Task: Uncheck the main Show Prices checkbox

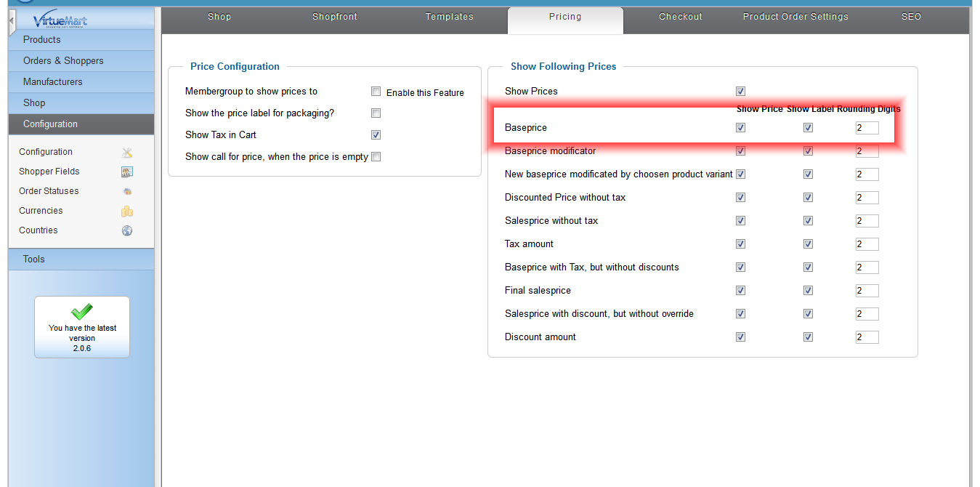Action: (740, 92)
